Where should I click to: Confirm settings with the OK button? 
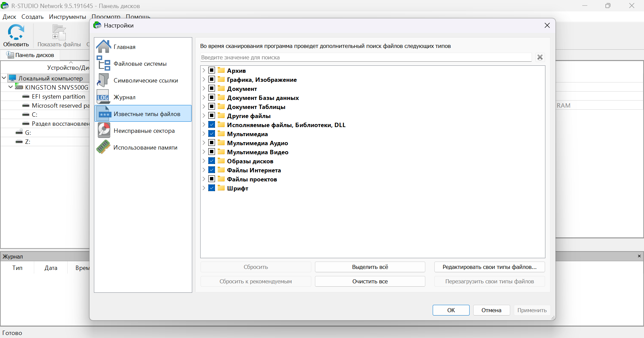(x=451, y=310)
